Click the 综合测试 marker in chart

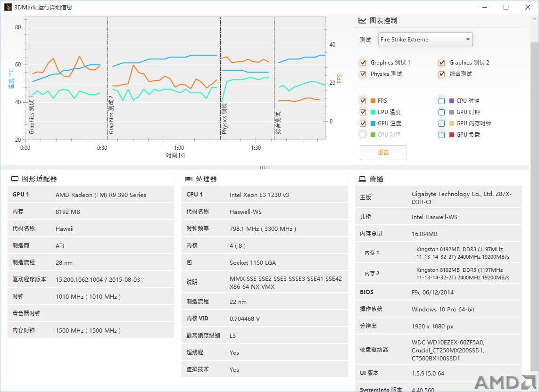[x=278, y=122]
